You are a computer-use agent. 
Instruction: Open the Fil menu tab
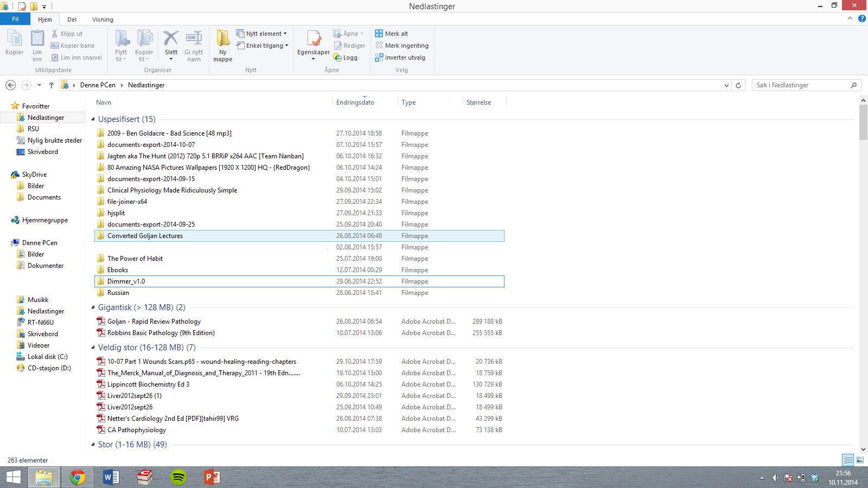(x=15, y=19)
